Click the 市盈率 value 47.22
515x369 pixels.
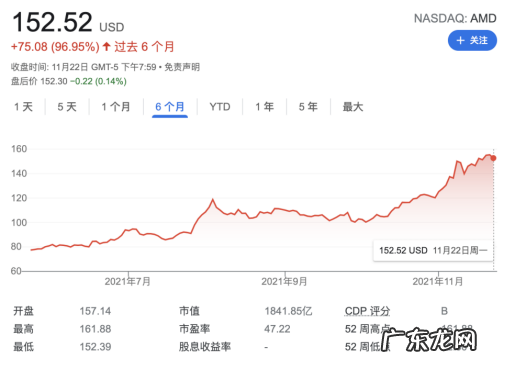tap(277, 329)
